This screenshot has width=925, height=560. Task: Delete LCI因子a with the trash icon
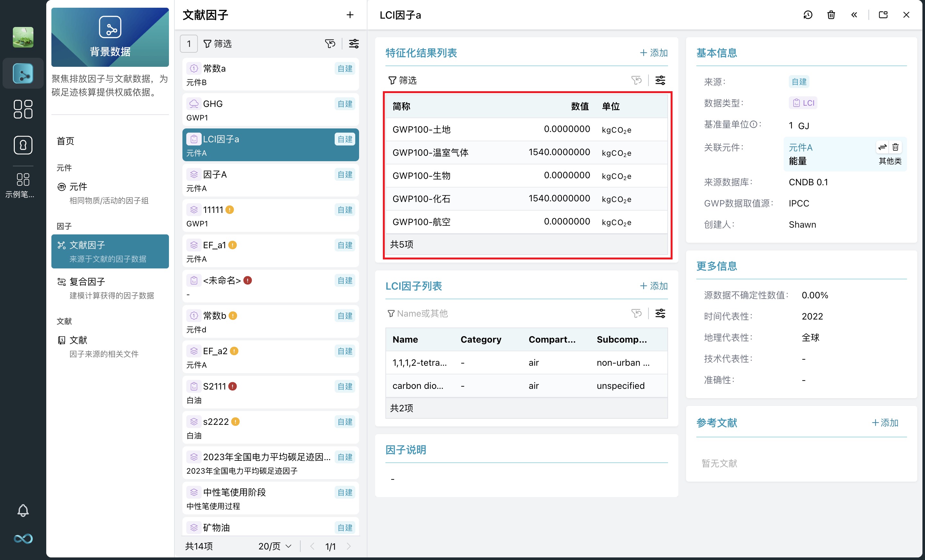point(831,15)
